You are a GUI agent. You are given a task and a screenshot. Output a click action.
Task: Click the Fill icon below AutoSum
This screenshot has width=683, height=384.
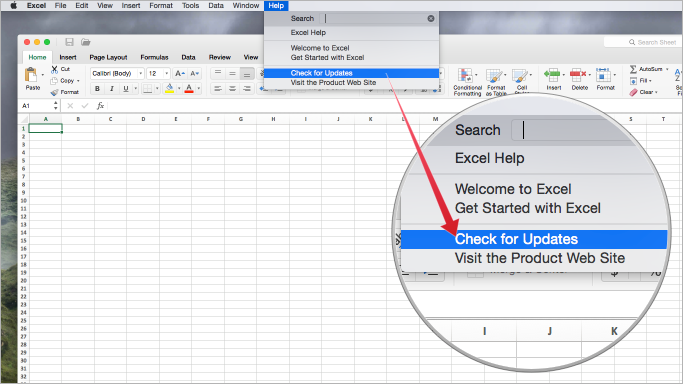click(633, 81)
